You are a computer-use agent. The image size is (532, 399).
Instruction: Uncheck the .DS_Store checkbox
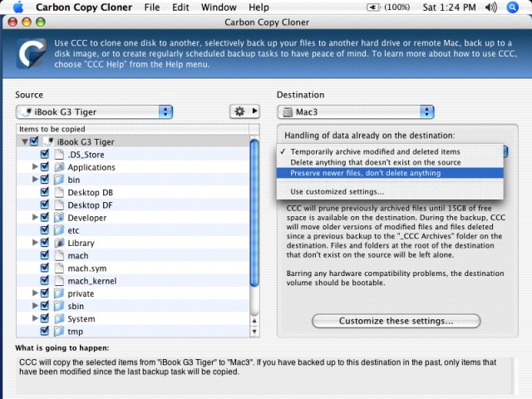click(44, 154)
